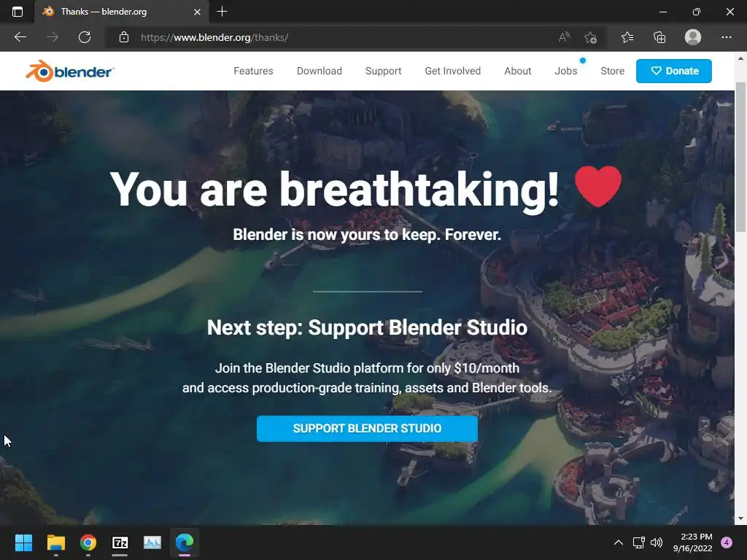Open Jobs menu item
Image resolution: width=747 pixels, height=560 pixels.
click(x=566, y=71)
